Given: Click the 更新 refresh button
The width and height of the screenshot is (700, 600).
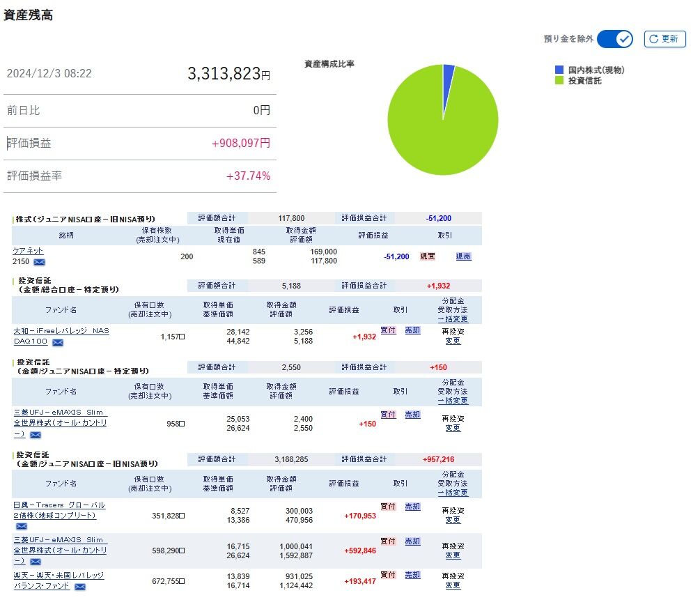Looking at the screenshot, I should (664, 39).
